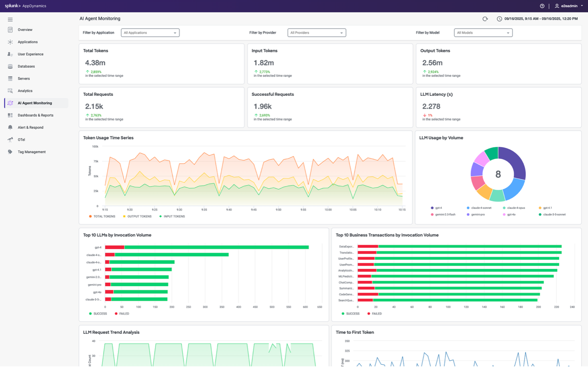588x368 pixels.
Task: Open the help question mark icon
Action: (542, 6)
